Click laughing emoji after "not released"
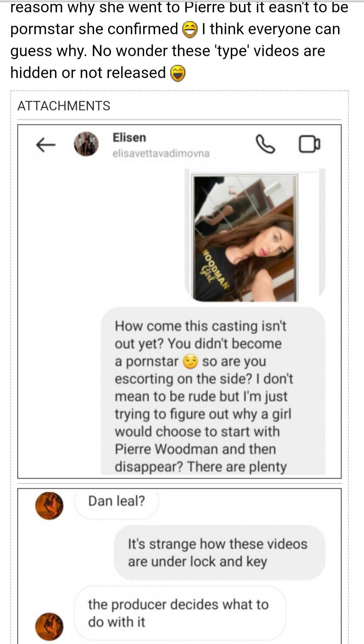 click(x=178, y=73)
